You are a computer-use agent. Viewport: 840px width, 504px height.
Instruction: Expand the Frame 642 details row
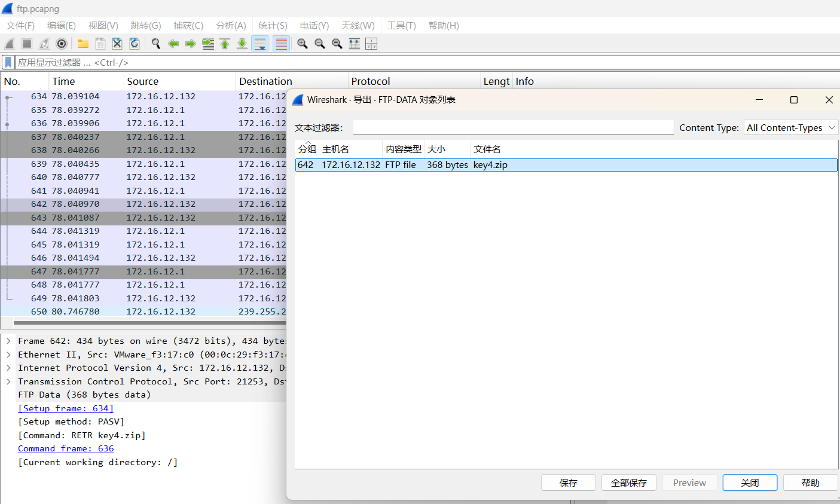pos(8,341)
